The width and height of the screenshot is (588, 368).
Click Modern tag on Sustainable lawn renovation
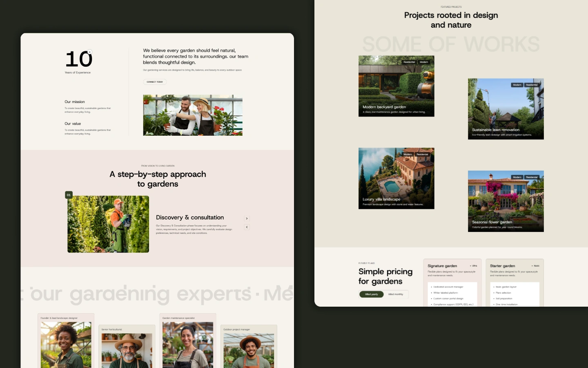point(517,85)
